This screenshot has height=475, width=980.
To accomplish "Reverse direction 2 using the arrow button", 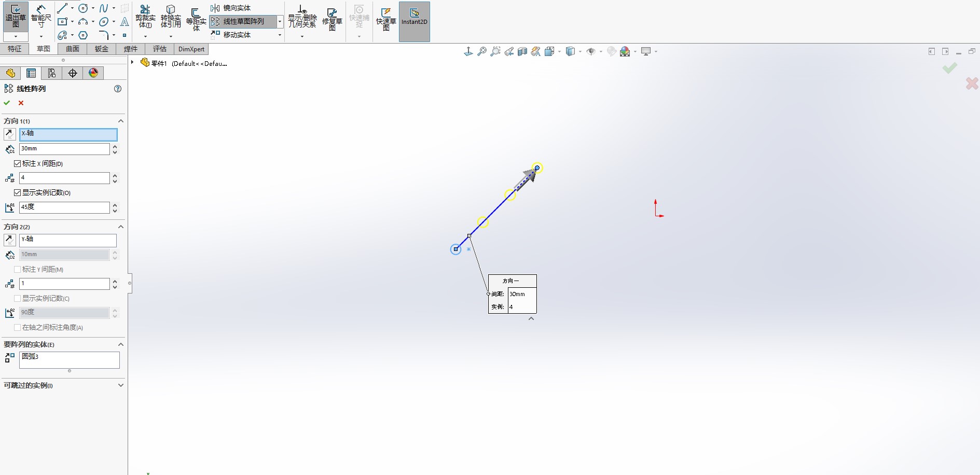I will click(10, 240).
